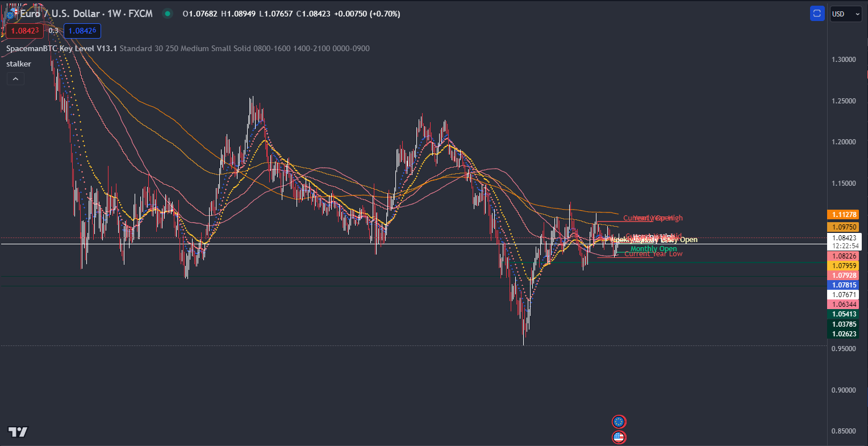
Task: Click the 1.30000 price axis tick
Action: (x=844, y=60)
